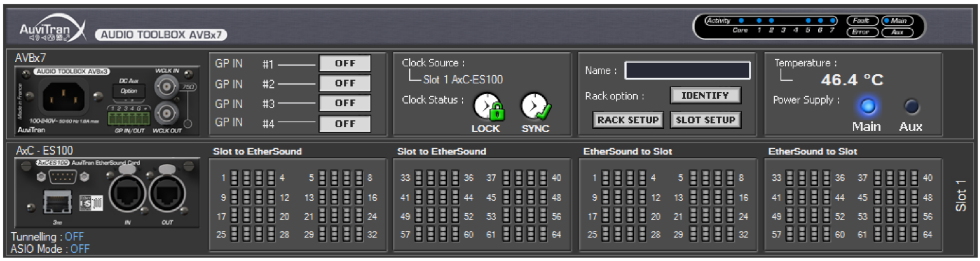
Task: Click the AVBx7 heading
Action: pos(31,58)
